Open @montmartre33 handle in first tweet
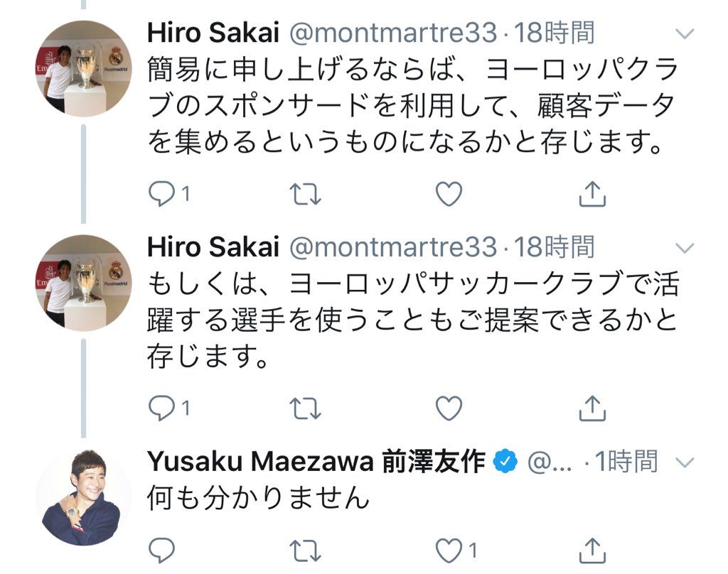Viewport: 728px width, 574px height. point(394,33)
